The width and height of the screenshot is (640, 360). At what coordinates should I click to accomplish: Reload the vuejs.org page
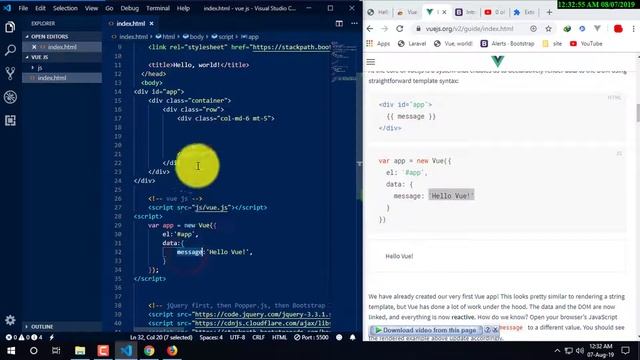(400, 29)
